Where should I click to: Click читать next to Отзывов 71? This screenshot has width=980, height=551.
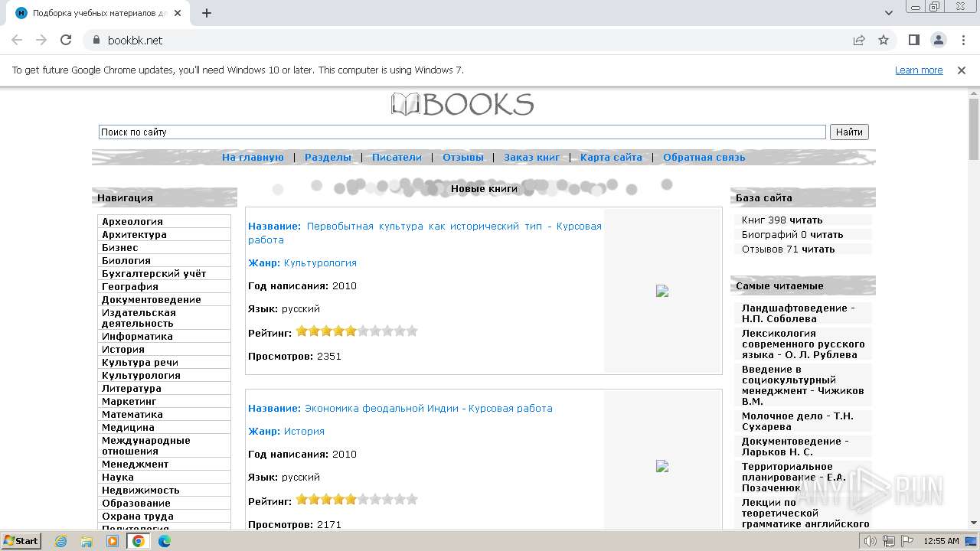[818, 249]
